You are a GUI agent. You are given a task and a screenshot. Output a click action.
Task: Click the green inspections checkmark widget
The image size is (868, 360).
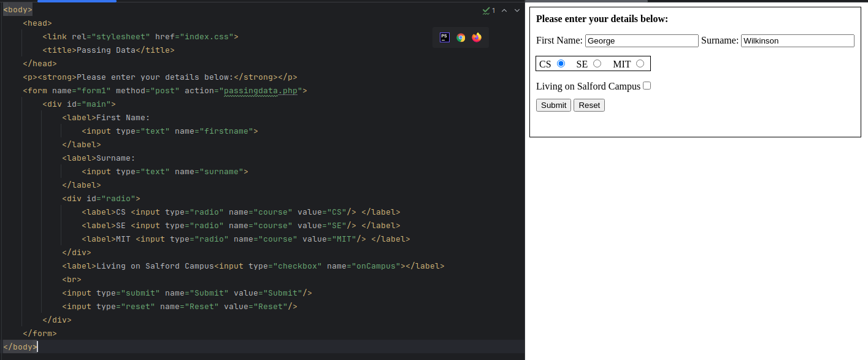point(488,10)
